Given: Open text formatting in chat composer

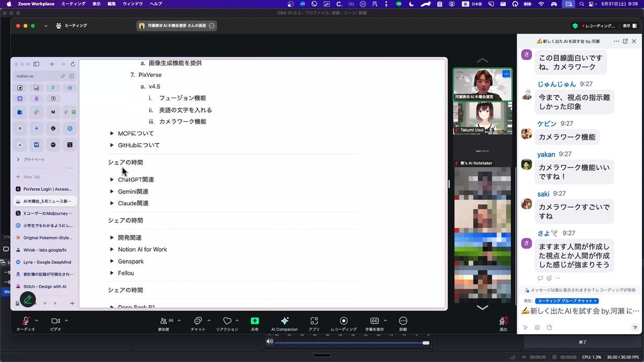Looking at the screenshot, I should coord(525,327).
